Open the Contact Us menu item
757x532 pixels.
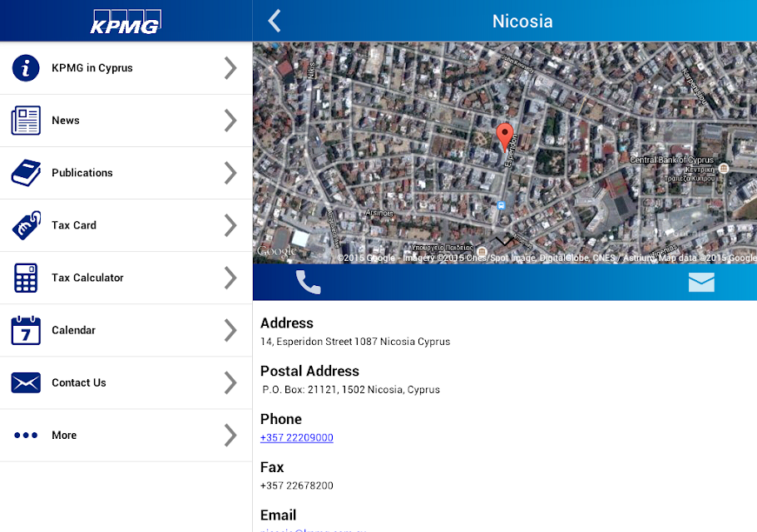tap(126, 383)
